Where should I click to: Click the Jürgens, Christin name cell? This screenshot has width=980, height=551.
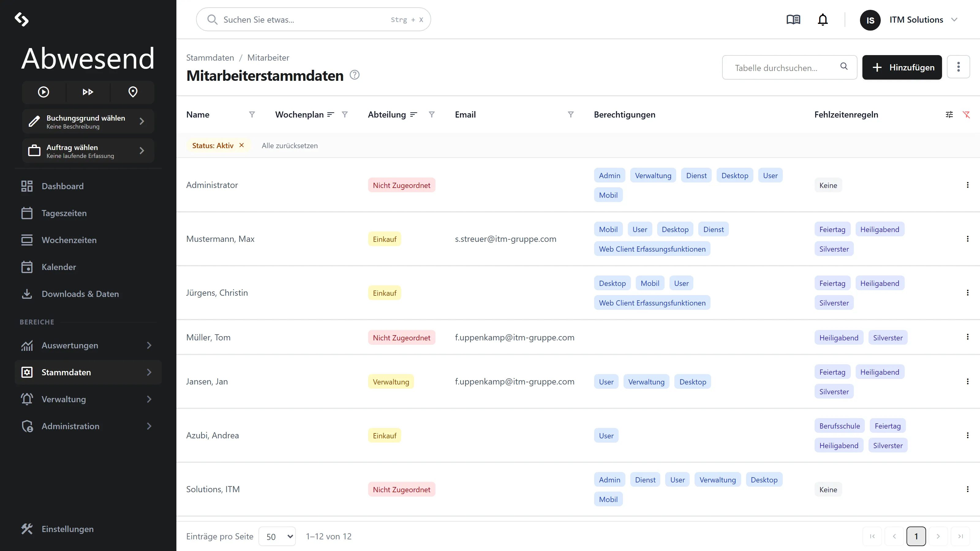[x=217, y=293]
